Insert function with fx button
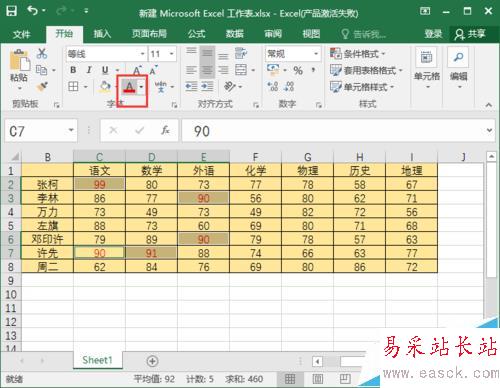This screenshot has height=388, width=500. 166,130
